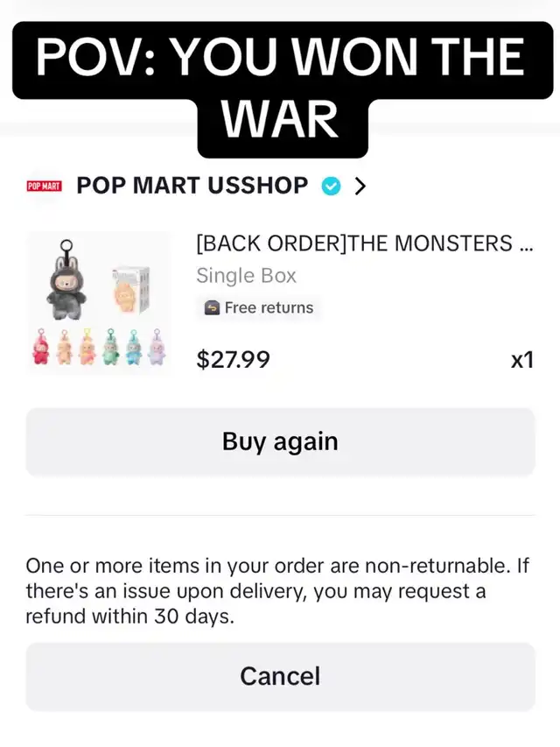Click the blue verified checkmark badge
The height and width of the screenshot is (747, 560).
pos(331,186)
